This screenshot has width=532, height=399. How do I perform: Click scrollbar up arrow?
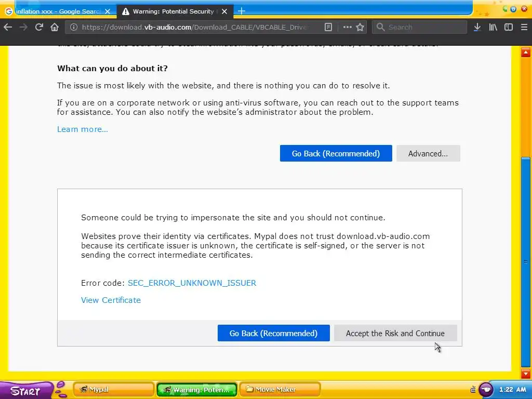point(526,52)
